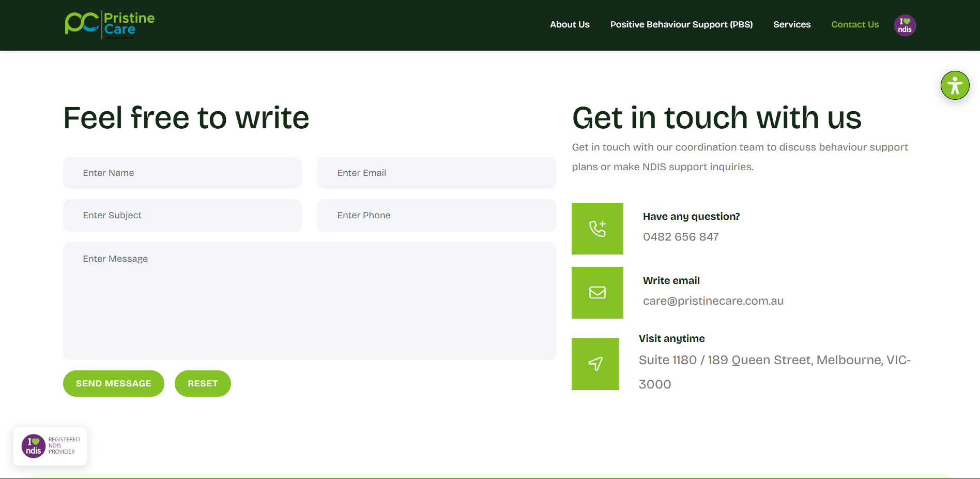Focus the Enter Phone field
Viewport: 980px width, 479px height.
(x=437, y=215)
